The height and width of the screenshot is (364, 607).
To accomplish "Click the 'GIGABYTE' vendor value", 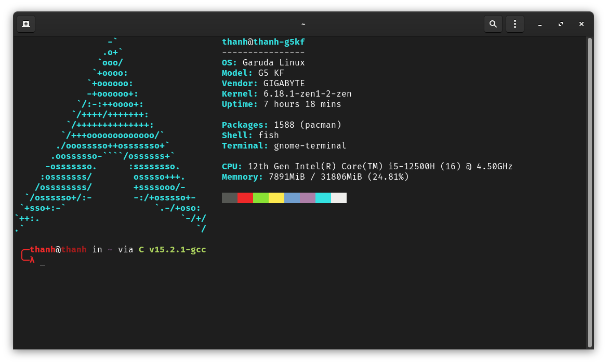I will coord(284,84).
